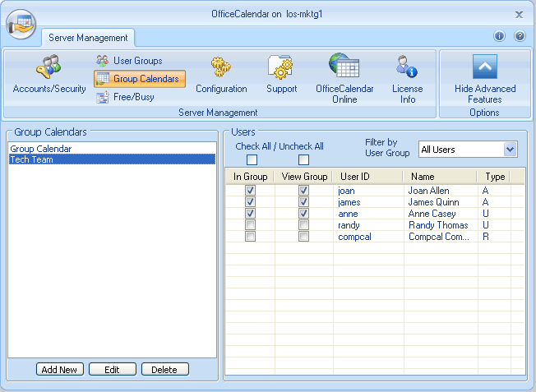This screenshot has height=392, width=536.
Task: Click the Delete button
Action: point(164,370)
